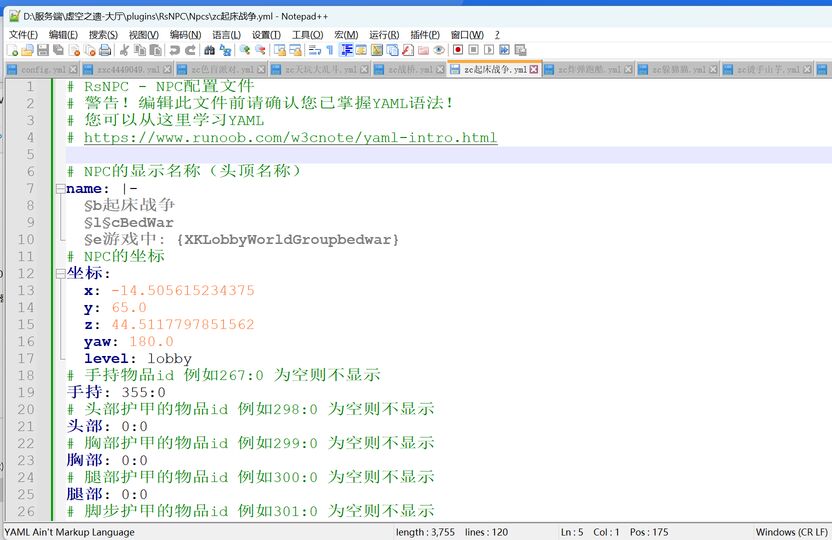Open Find with the binoculars icon

coord(210,50)
